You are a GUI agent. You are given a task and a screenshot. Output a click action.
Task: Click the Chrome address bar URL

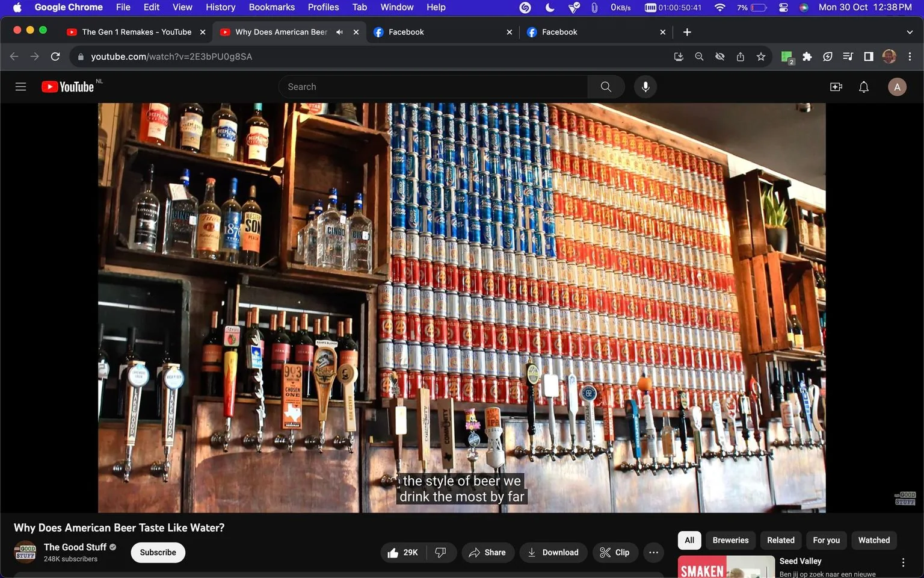pyautogui.click(x=171, y=57)
